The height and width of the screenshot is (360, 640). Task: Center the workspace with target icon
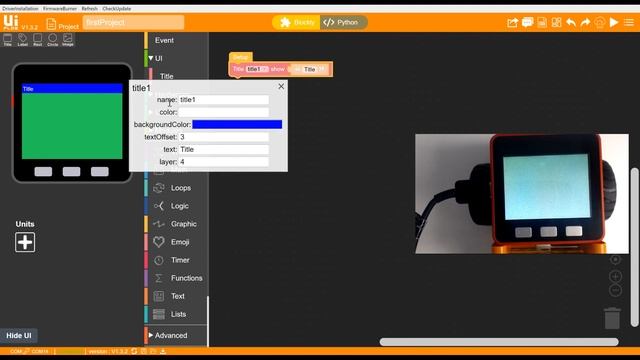coord(616,260)
